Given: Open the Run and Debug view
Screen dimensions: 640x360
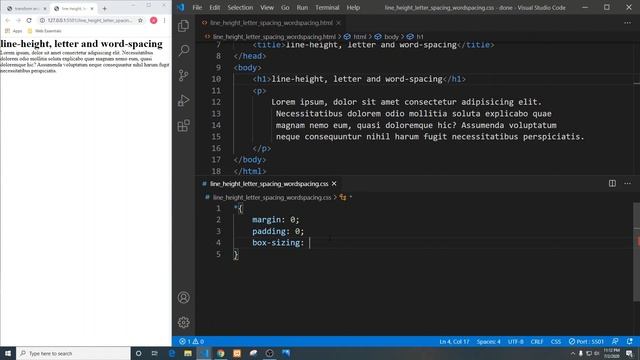Looking at the screenshot, I should click(184, 100).
